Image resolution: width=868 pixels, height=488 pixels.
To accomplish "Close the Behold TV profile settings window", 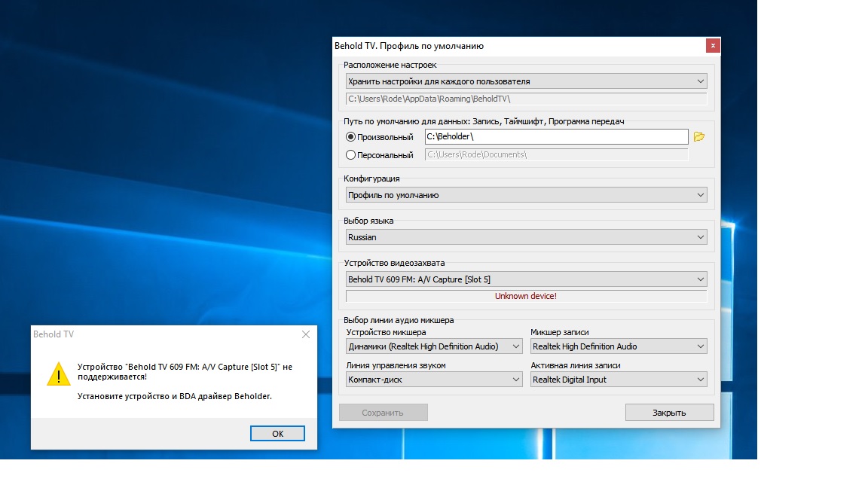I will (x=713, y=45).
